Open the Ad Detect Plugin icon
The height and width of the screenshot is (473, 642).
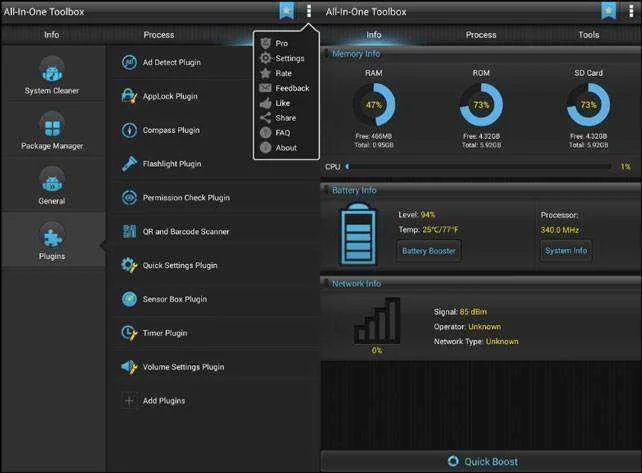tap(129, 62)
